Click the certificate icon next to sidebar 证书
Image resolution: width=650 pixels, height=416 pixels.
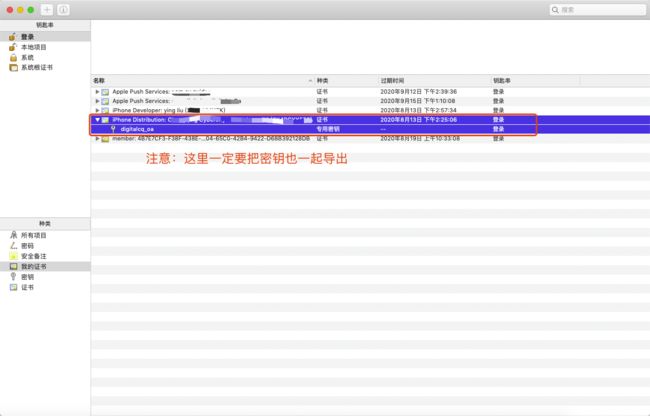(x=13, y=287)
